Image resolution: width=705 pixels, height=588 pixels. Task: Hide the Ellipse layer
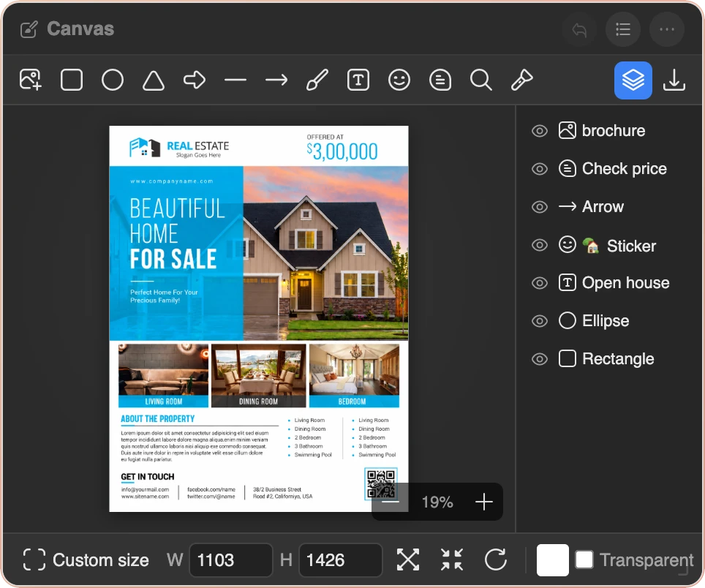click(540, 321)
